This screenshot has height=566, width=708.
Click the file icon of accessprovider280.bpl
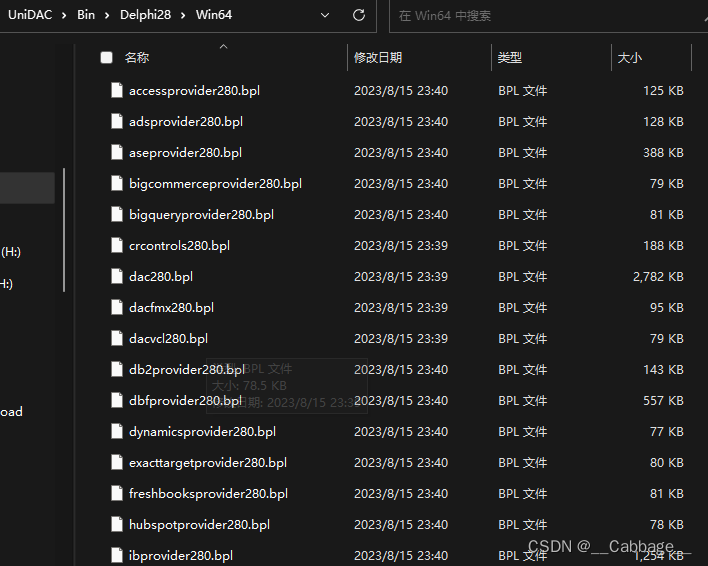[x=117, y=90]
